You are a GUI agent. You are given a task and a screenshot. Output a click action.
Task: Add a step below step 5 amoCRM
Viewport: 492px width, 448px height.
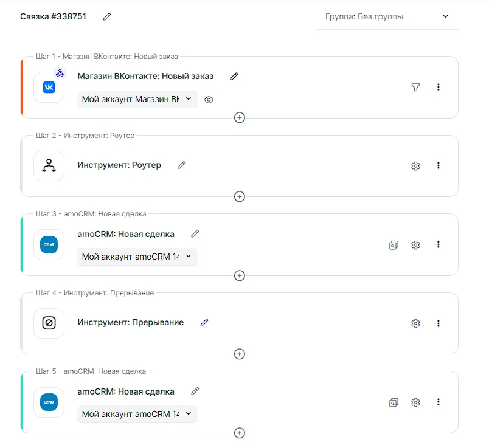pyautogui.click(x=240, y=433)
